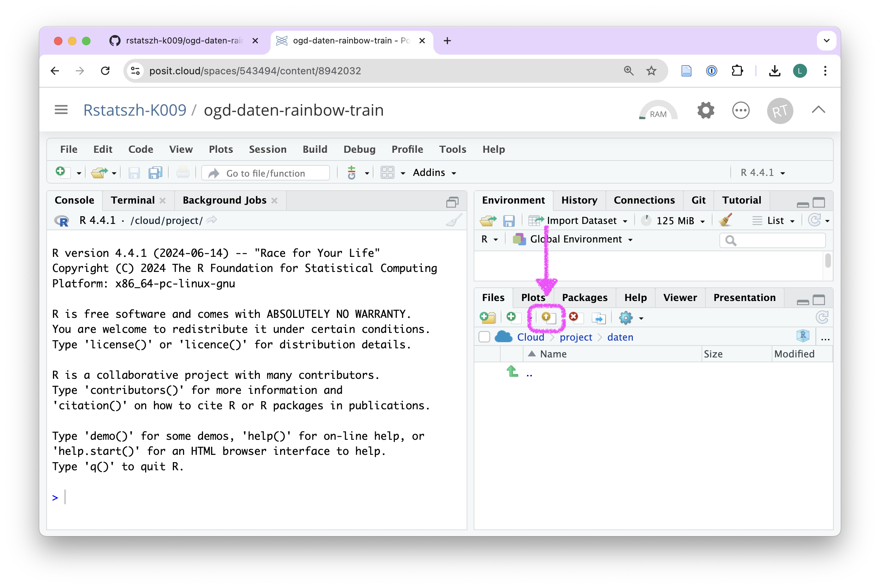Open the Build menu

point(315,149)
